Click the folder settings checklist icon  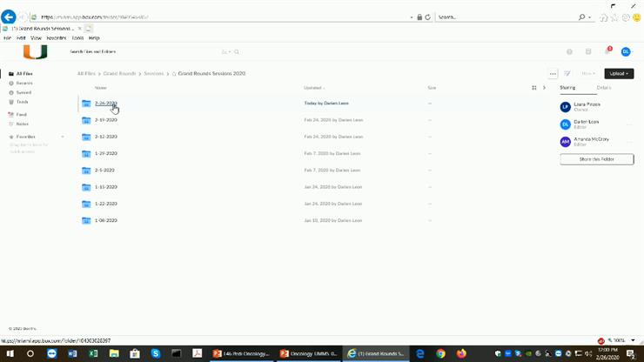click(567, 74)
